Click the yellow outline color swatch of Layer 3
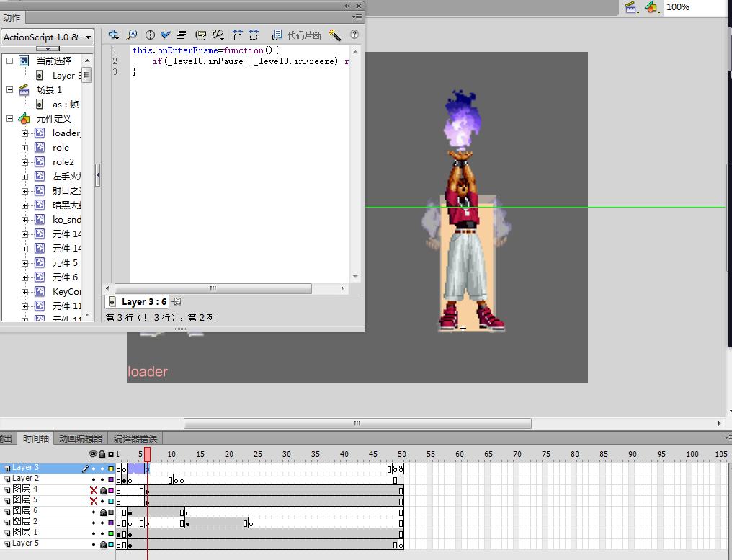732x560 pixels. 111,468
